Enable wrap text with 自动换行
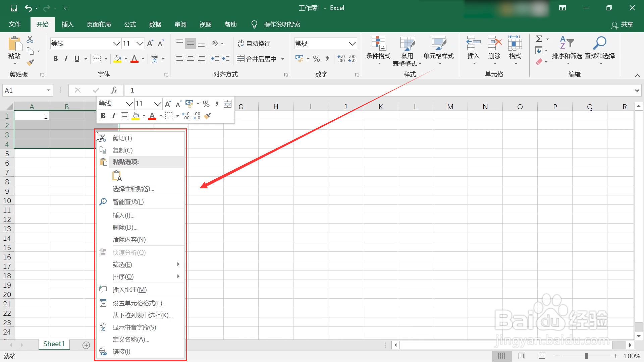Screen dimensions: 644x362 click(254, 43)
